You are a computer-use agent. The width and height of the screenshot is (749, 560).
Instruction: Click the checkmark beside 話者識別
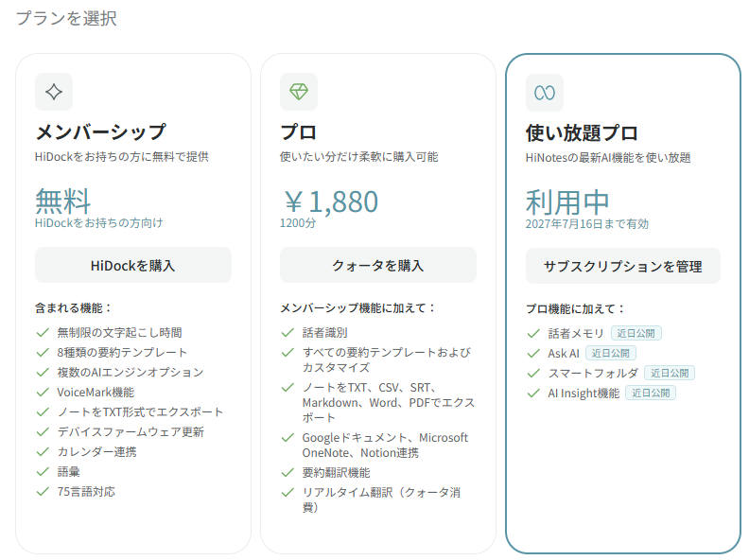click(x=287, y=333)
